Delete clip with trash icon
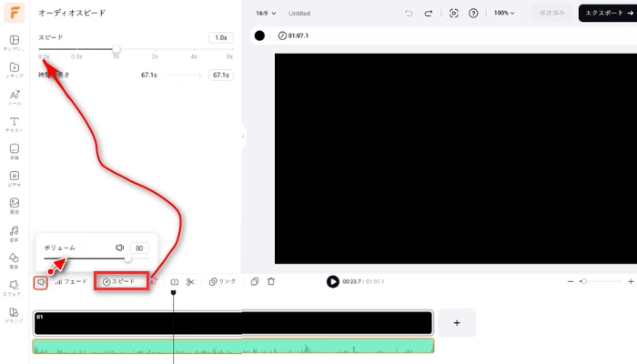 click(271, 281)
